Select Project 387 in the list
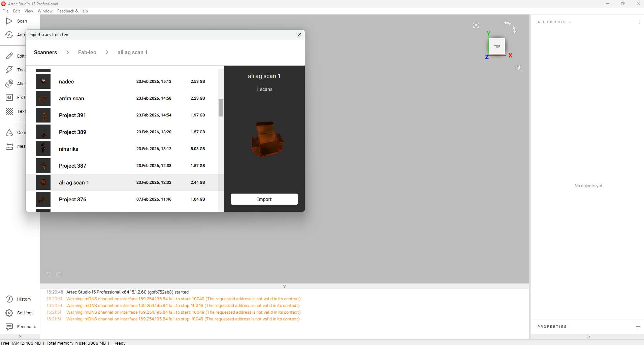The width and height of the screenshot is (644, 345). 122,166
